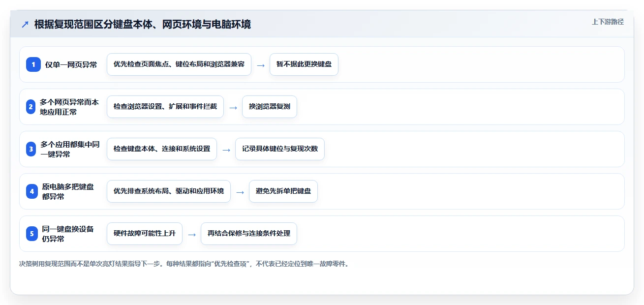Open the 再结合保修与连接条件处理 box
This screenshot has height=305, width=644.
pyautogui.click(x=249, y=234)
